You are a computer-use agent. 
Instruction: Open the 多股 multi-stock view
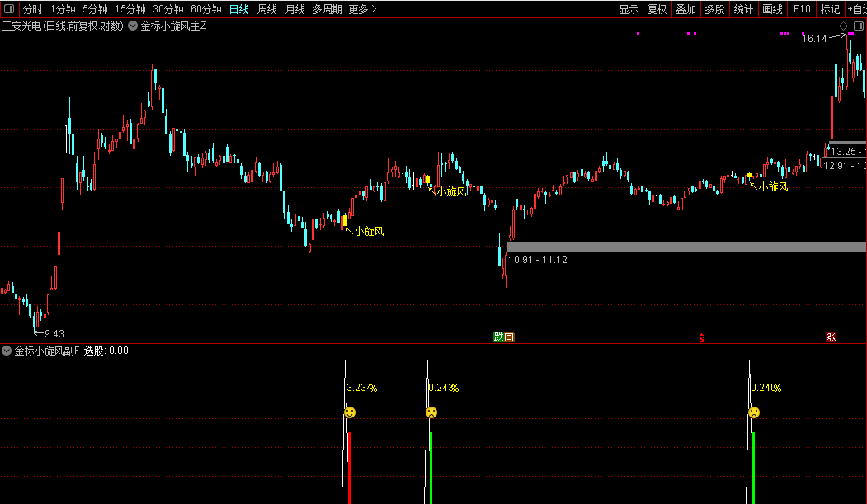[x=714, y=9]
